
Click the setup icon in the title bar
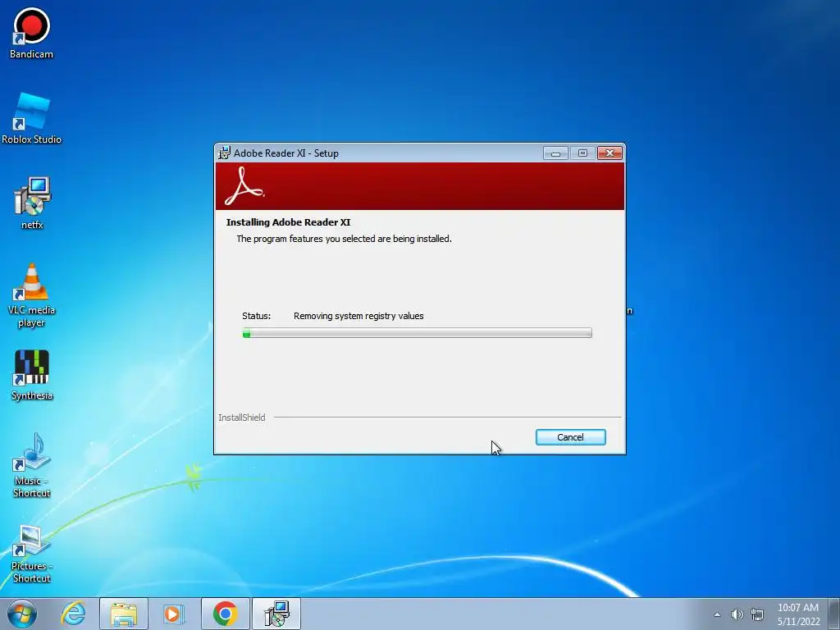coord(224,153)
